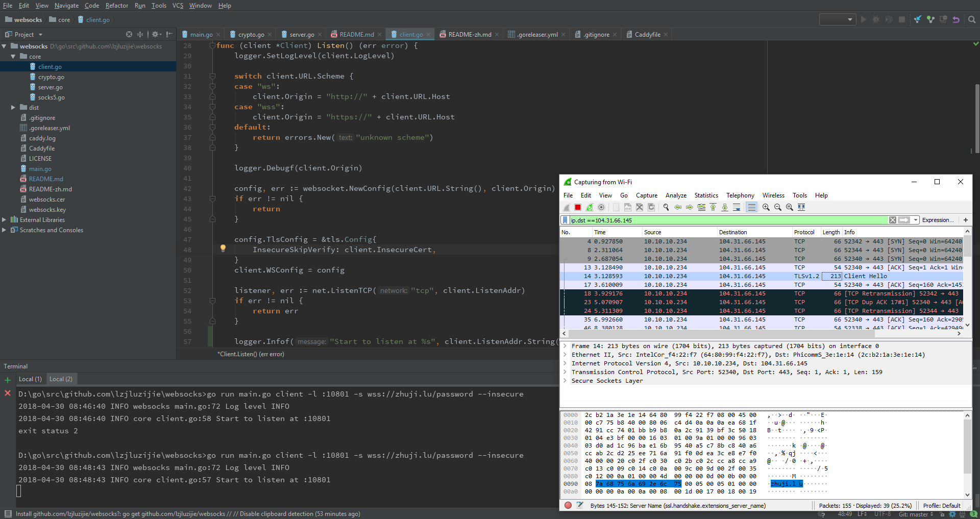980x519 pixels.
Task: Switch to main.go editor tab
Action: [201, 34]
